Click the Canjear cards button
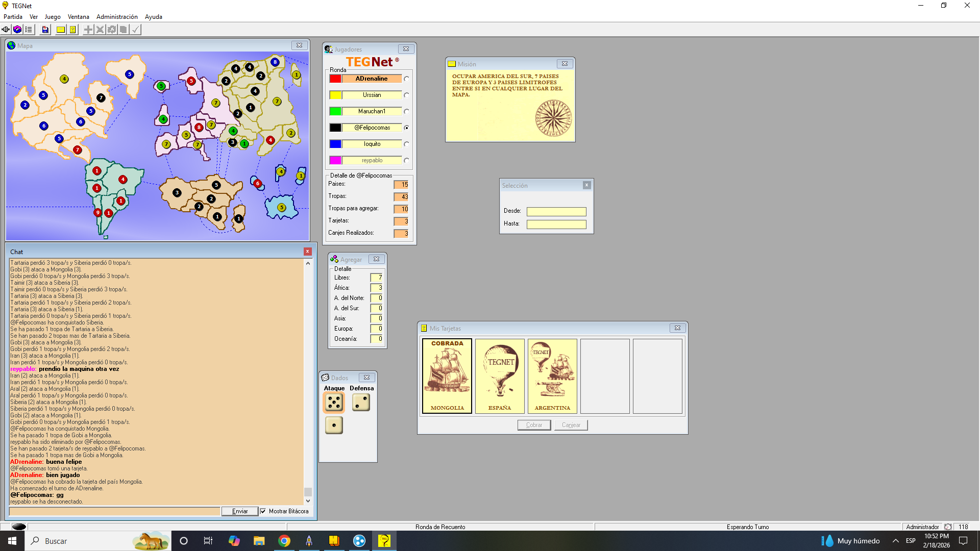This screenshot has height=551, width=980. [x=571, y=425]
